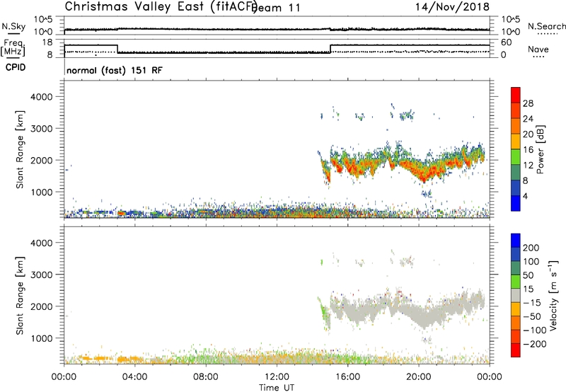Click the 'Power [dB]' colorbar label
Screen dimensions: 566x392
point(540,150)
